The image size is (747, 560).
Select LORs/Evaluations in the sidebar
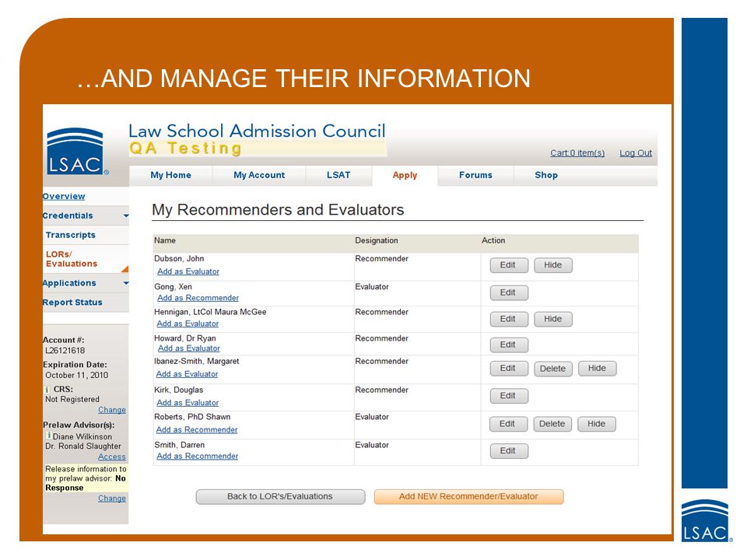(x=72, y=259)
